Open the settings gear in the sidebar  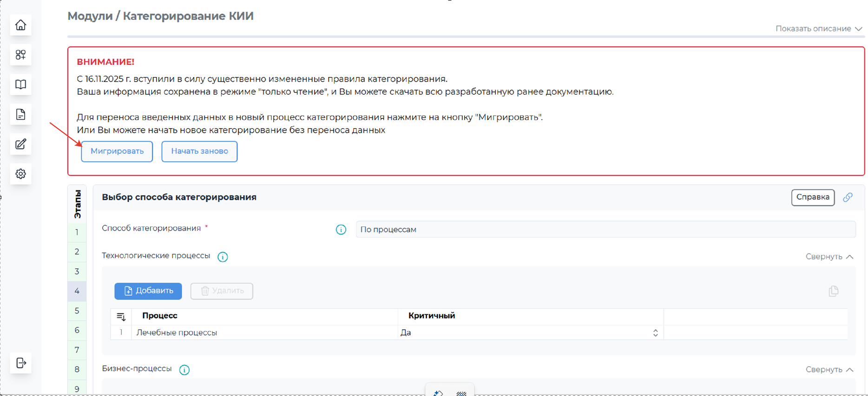point(21,174)
